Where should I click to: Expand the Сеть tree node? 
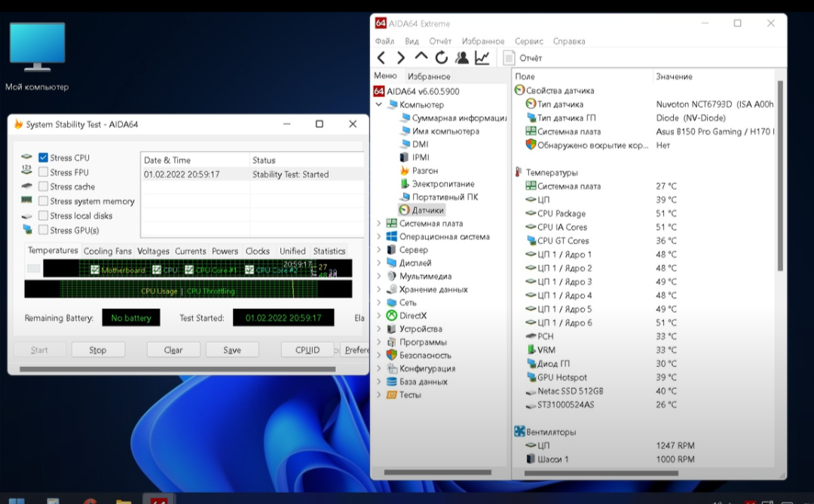pos(379,303)
